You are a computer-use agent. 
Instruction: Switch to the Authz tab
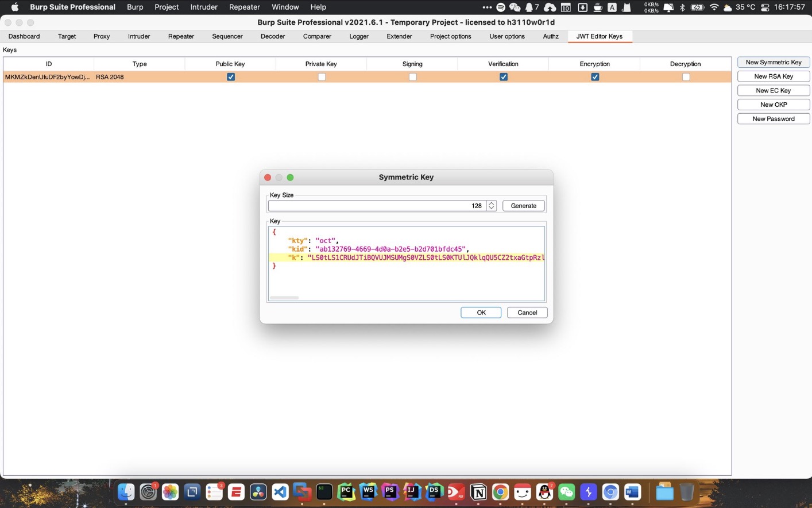[551, 36]
